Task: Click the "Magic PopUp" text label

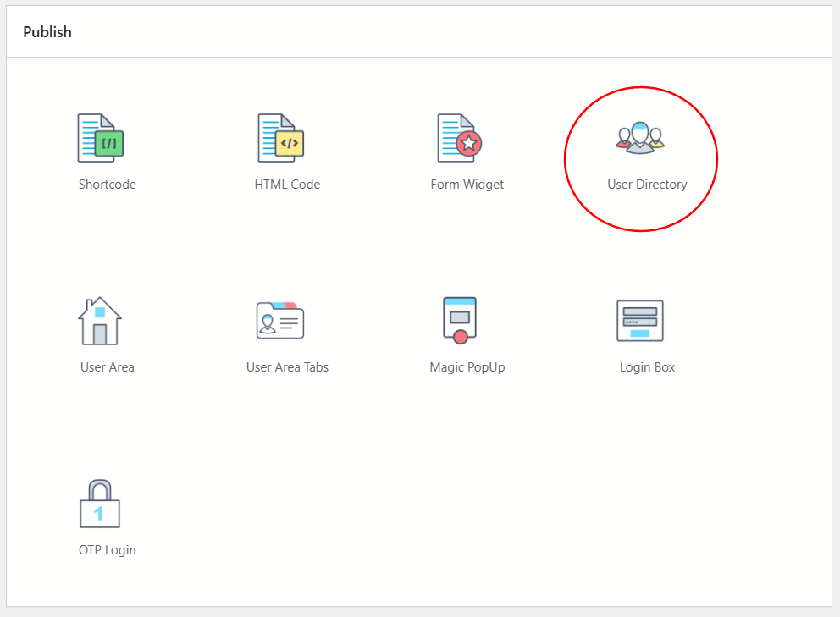Action: [x=467, y=367]
